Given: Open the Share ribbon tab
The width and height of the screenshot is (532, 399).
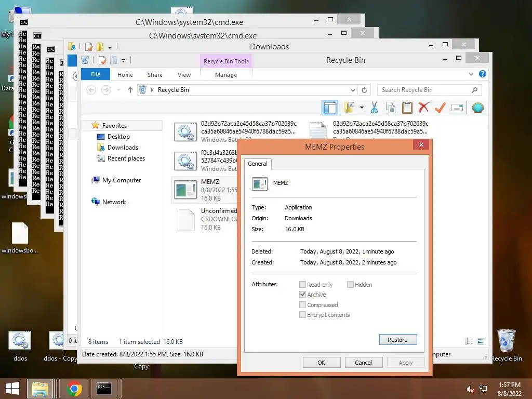Looking at the screenshot, I should pyautogui.click(x=155, y=75).
